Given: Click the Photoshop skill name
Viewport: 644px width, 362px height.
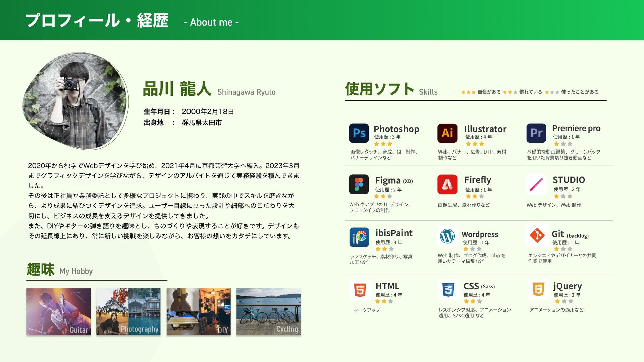Looking at the screenshot, I should tap(396, 129).
